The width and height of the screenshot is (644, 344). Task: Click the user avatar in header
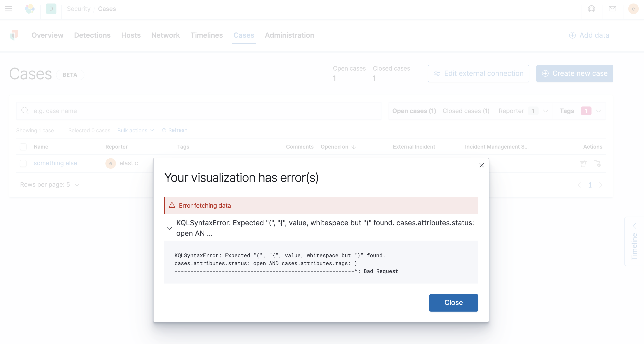pyautogui.click(x=633, y=9)
